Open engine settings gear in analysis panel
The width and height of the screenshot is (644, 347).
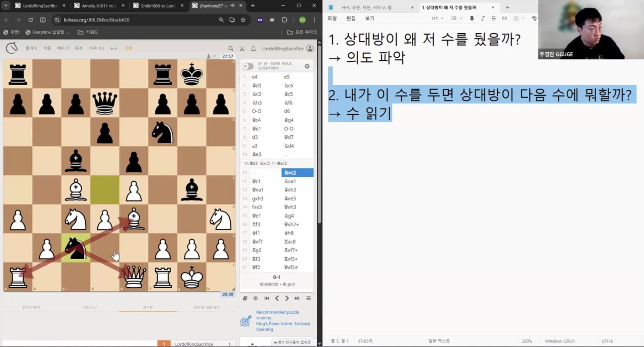[307, 66]
